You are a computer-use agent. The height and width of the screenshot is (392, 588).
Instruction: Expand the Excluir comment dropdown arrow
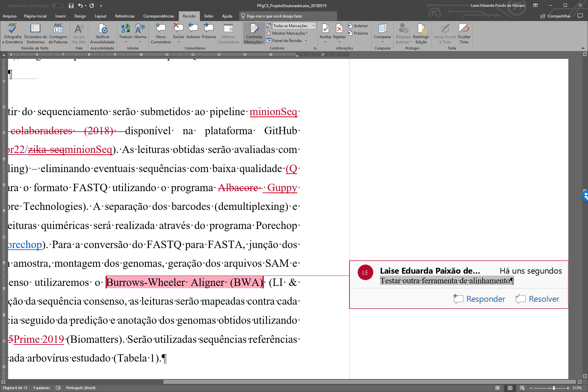179,42
